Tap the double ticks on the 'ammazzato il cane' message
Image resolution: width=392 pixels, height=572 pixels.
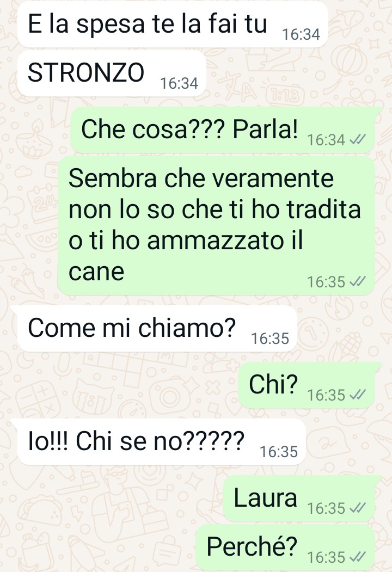point(357,281)
